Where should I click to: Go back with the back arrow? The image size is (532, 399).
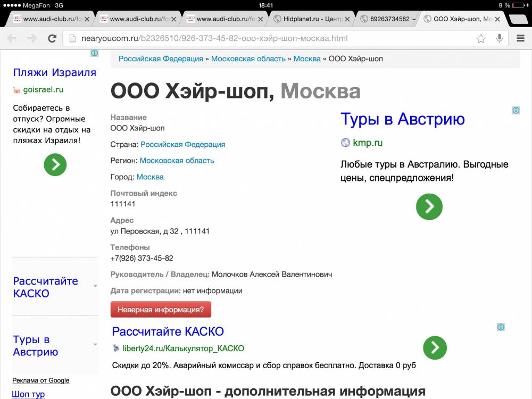pyautogui.click(x=12, y=38)
